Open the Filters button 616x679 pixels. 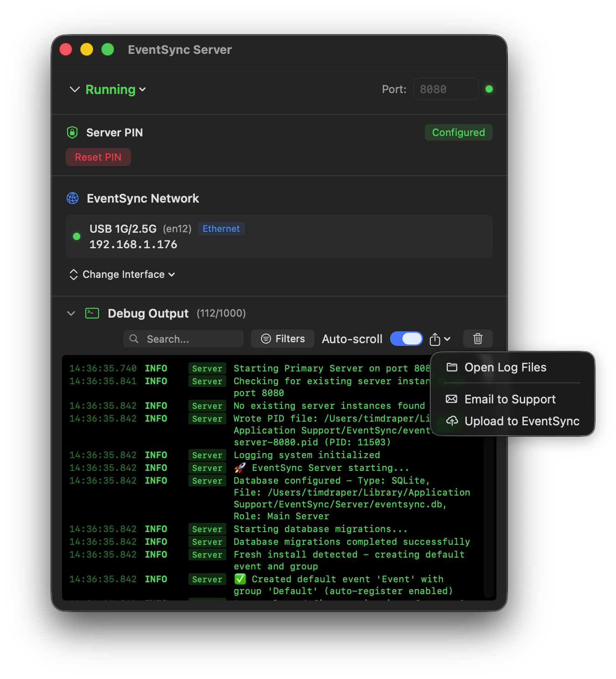(282, 339)
